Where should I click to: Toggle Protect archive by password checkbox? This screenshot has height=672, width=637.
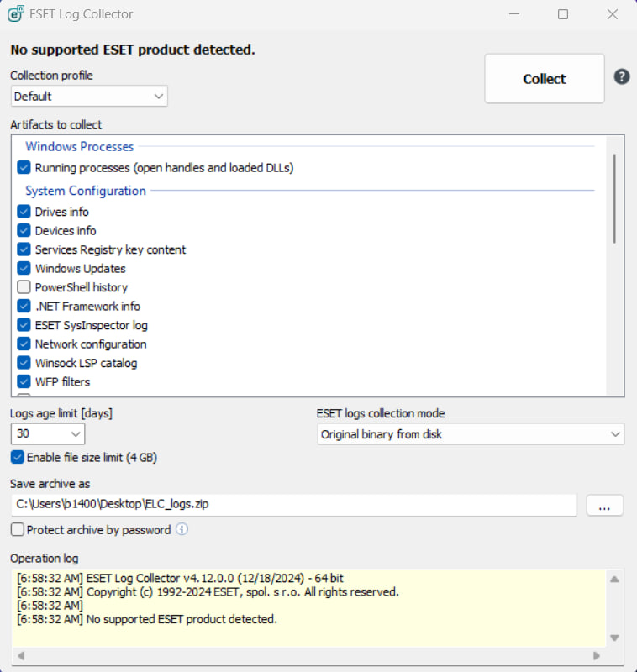point(18,530)
